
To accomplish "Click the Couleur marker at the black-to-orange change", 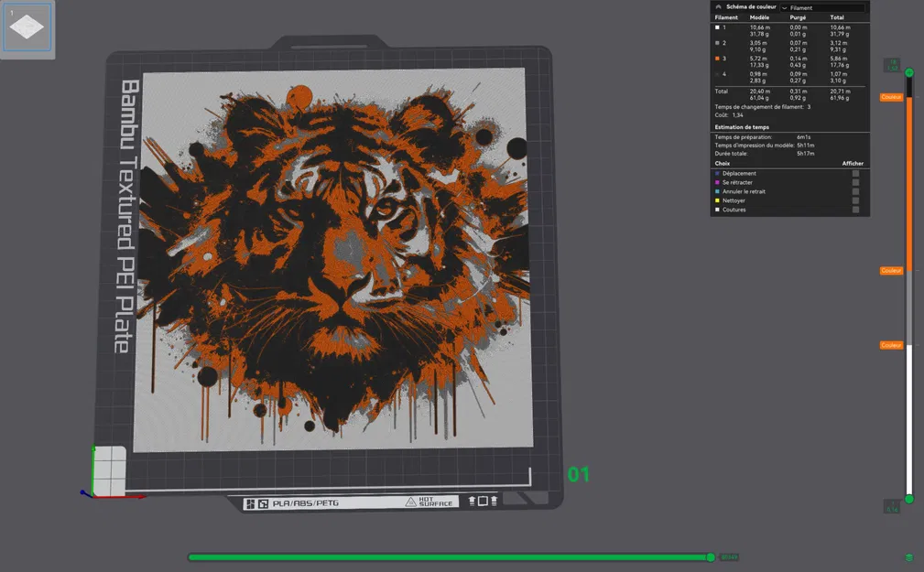I will (891, 97).
